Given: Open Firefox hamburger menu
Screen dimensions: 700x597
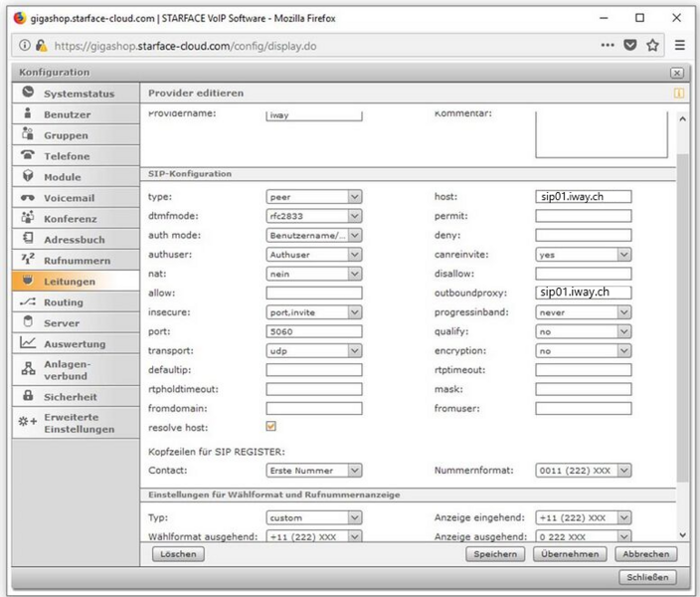Looking at the screenshot, I should coord(679,45).
